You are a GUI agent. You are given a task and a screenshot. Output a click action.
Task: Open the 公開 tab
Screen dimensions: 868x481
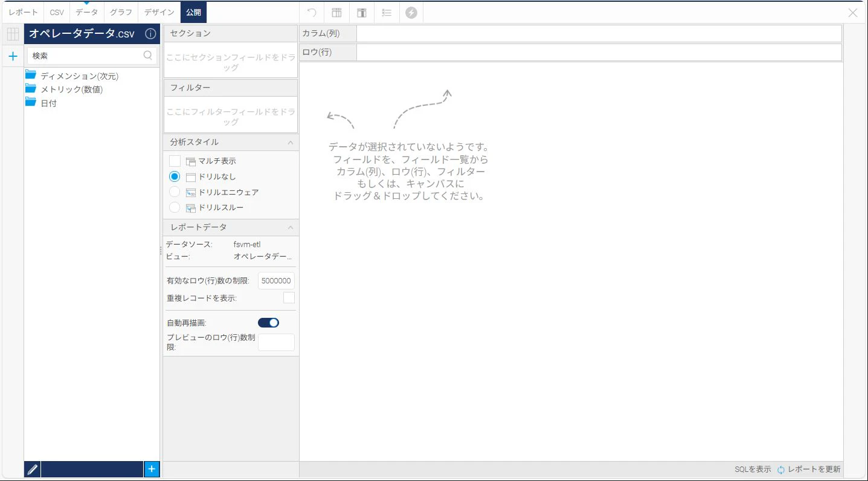pyautogui.click(x=193, y=12)
